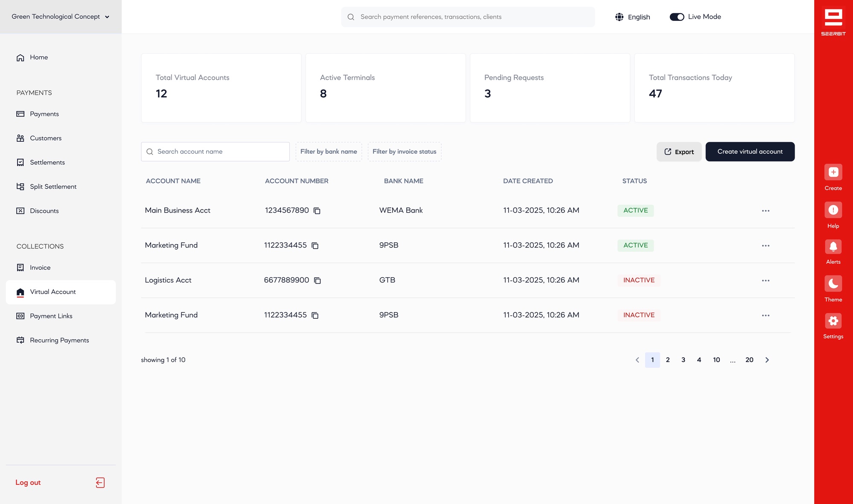The image size is (853, 504).
Task: Open the Customers menu item
Action: pyautogui.click(x=46, y=138)
